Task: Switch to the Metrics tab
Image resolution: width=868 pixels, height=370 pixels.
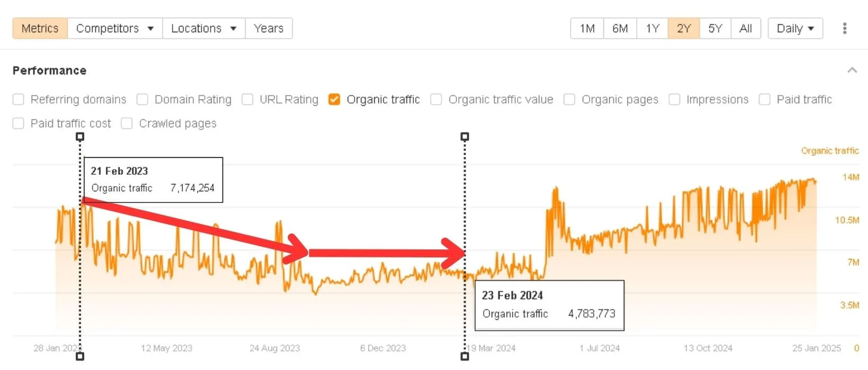Action: 40,29
